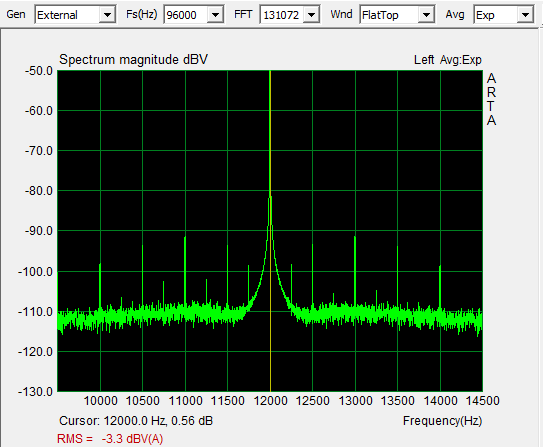Open the FFT size dropdown arrow
The image size is (543, 447).
click(x=311, y=15)
